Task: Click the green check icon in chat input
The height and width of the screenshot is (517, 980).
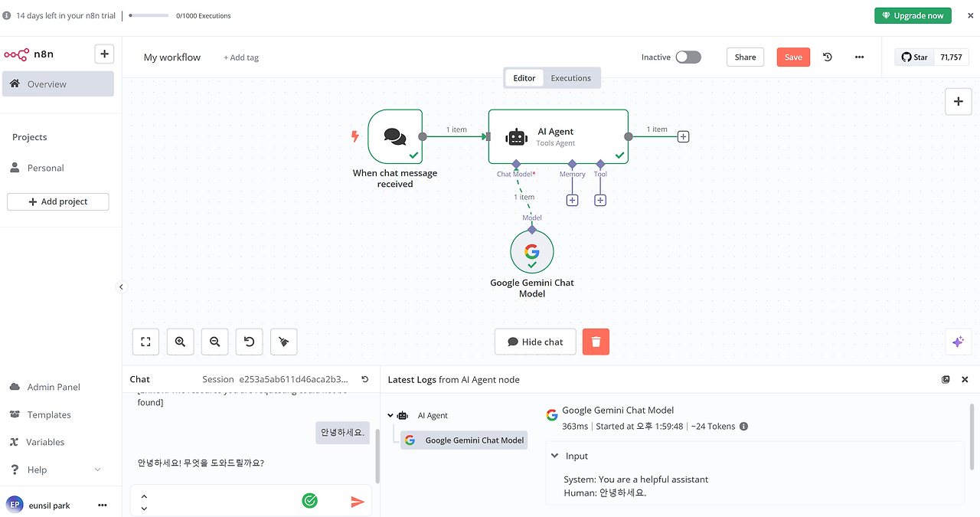Action: coord(310,501)
